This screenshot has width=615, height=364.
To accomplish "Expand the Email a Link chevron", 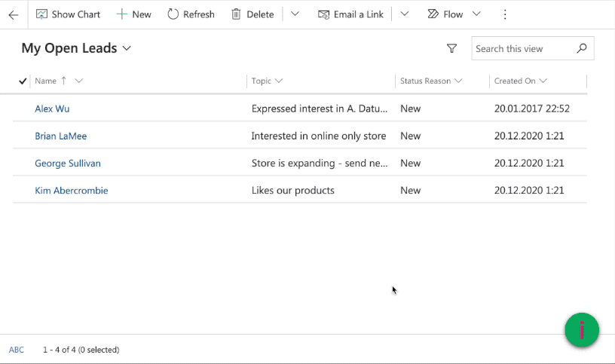I will coord(404,14).
